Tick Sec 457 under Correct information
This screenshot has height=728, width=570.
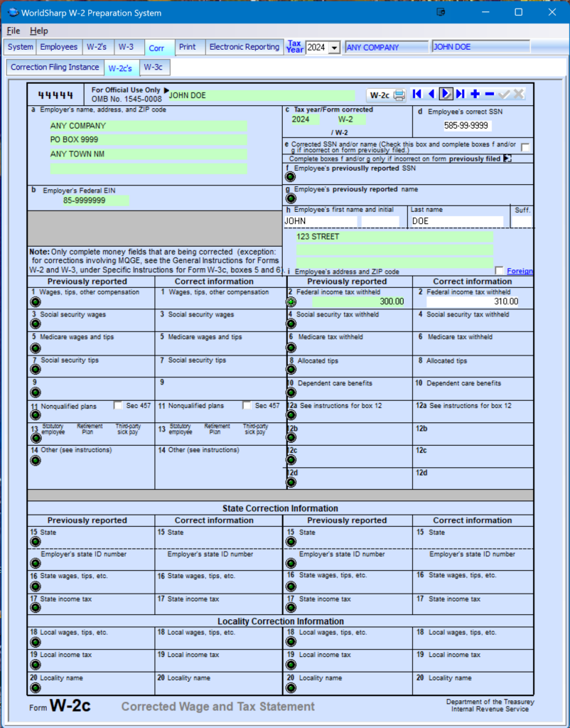(247, 405)
